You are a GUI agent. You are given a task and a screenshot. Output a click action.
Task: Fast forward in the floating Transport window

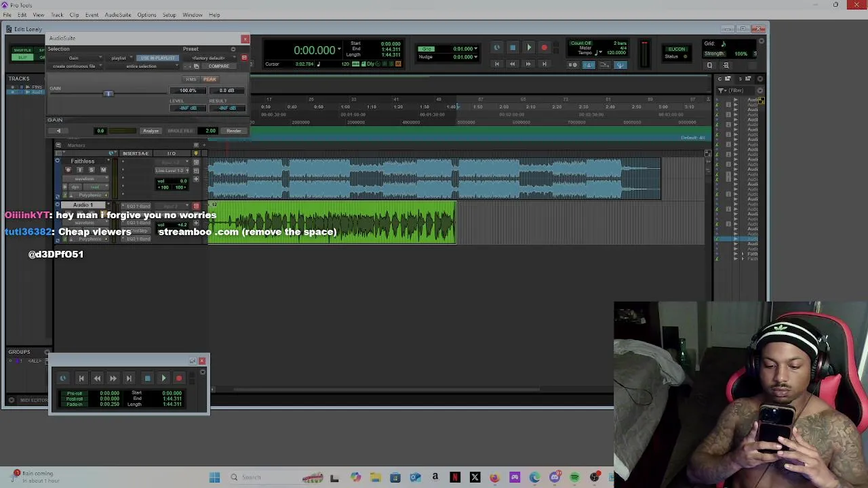click(113, 379)
